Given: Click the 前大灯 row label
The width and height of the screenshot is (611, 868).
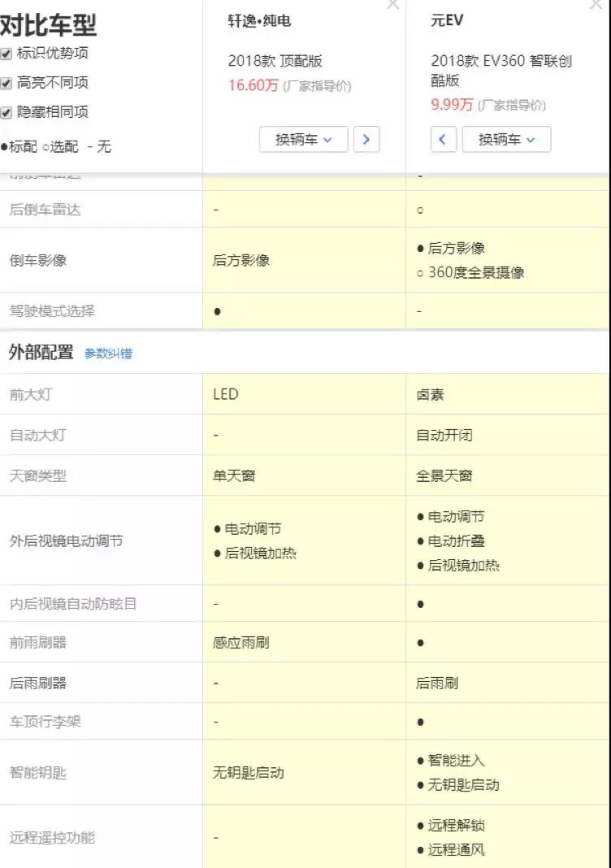Looking at the screenshot, I should [x=30, y=394].
